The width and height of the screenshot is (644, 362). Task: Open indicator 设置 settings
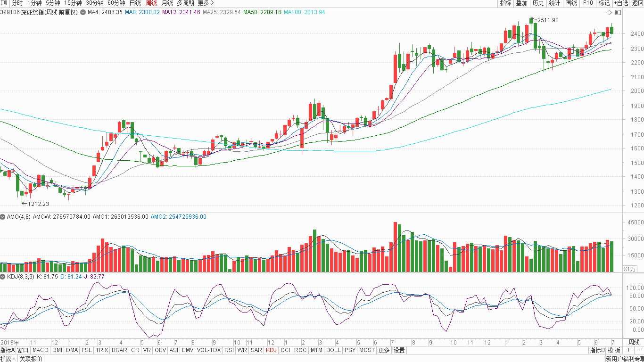(399, 350)
